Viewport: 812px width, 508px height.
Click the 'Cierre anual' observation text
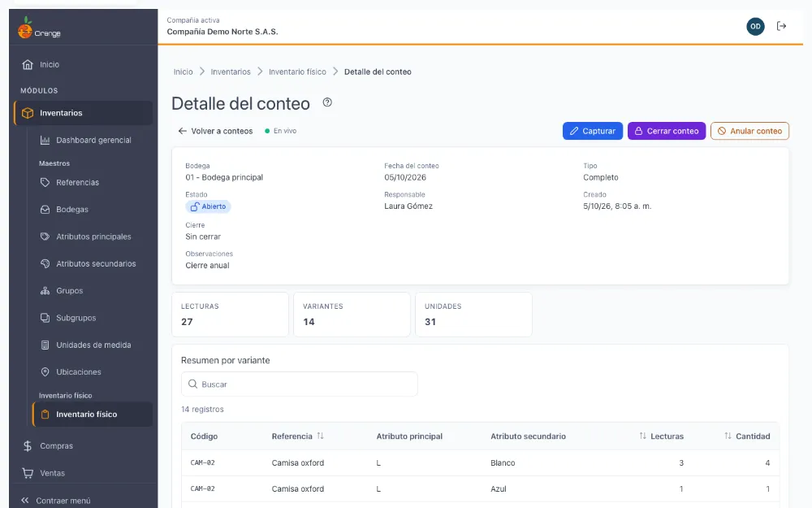coord(207,266)
